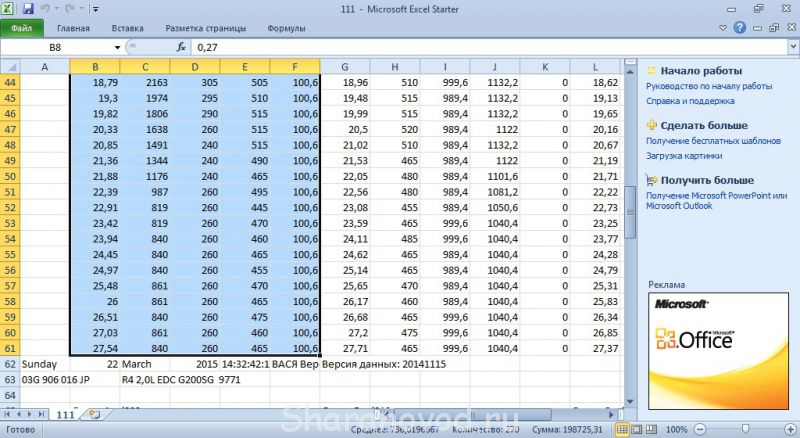Switch to Page Break Preview icon

click(x=652, y=429)
